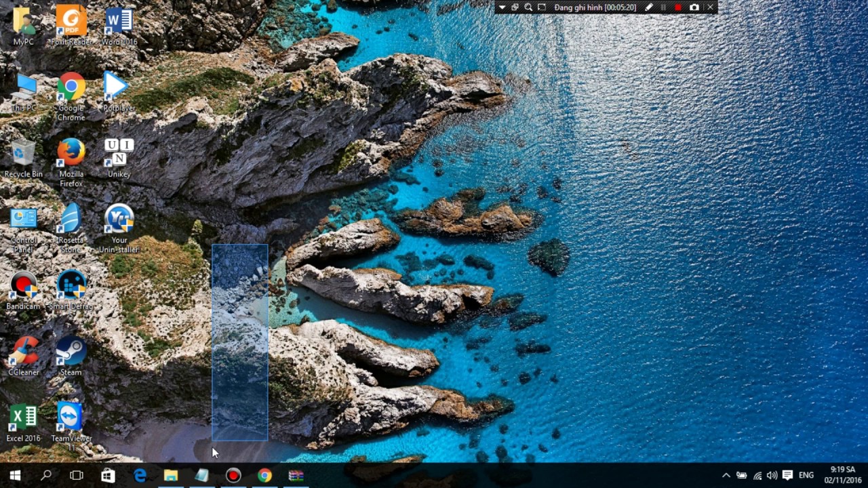Select the Bandicam desktop shortcut
Image resolution: width=868 pixels, height=488 pixels.
point(24,291)
